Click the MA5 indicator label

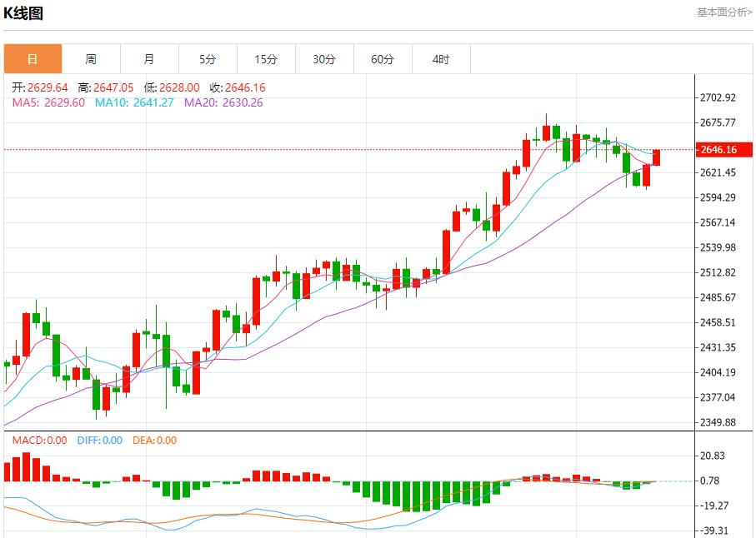pyautogui.click(x=48, y=103)
